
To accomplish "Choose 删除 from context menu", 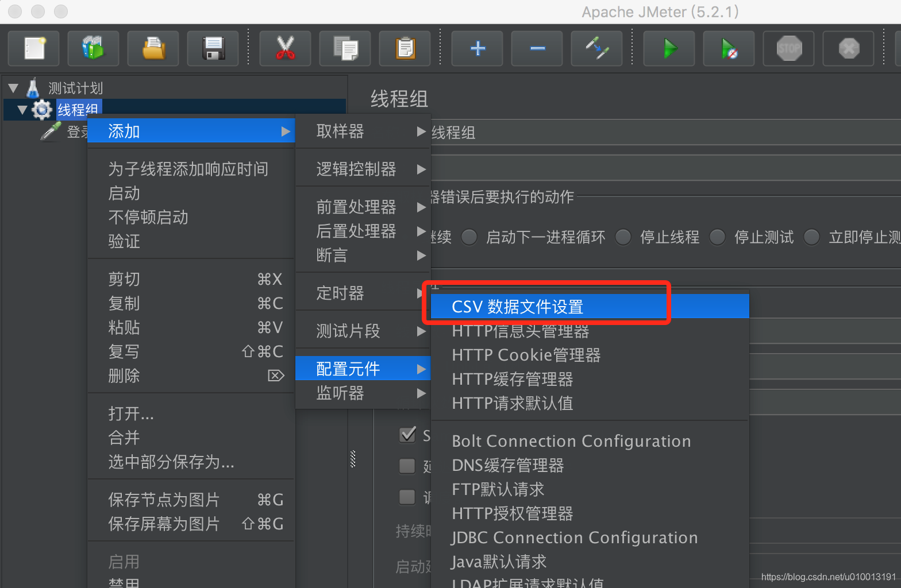I will point(191,376).
